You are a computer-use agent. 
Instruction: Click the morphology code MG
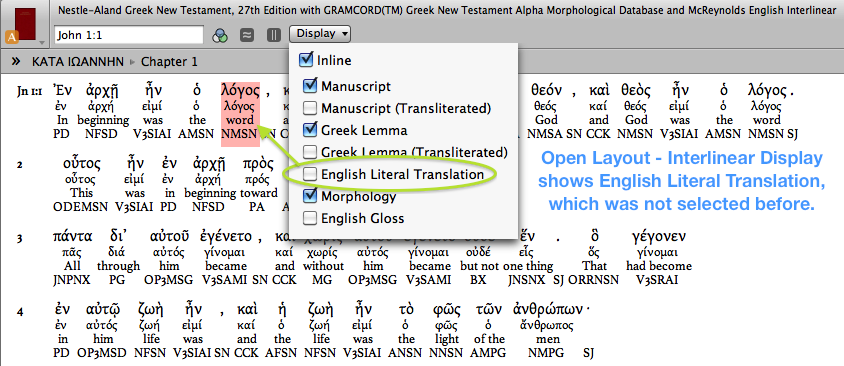[323, 280]
